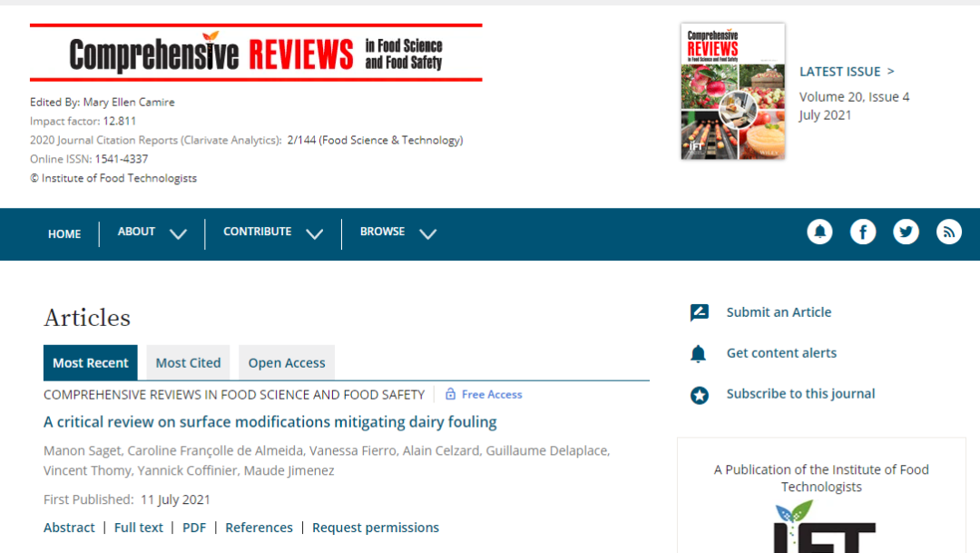
Task: Click author name Guillaume Delaplace
Action: [x=547, y=450]
